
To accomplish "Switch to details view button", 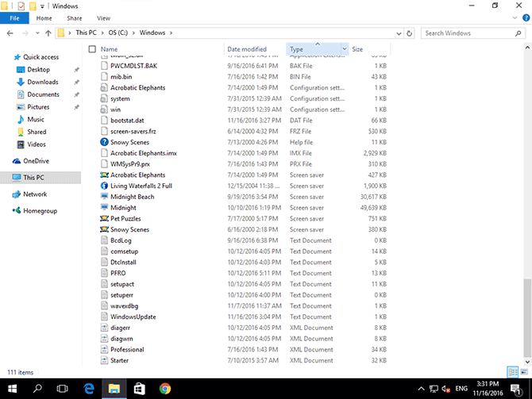I will coord(513,372).
